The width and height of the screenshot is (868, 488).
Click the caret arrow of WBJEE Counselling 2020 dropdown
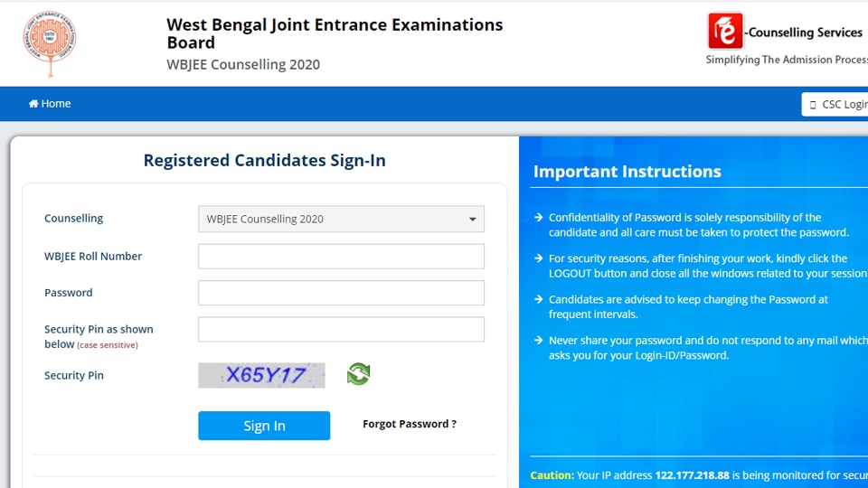pos(472,220)
